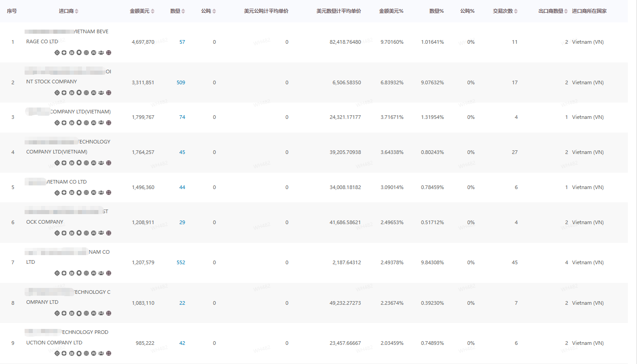The width and height of the screenshot is (637, 364).
Task: Click the people group icon in row 5
Action: point(101,193)
